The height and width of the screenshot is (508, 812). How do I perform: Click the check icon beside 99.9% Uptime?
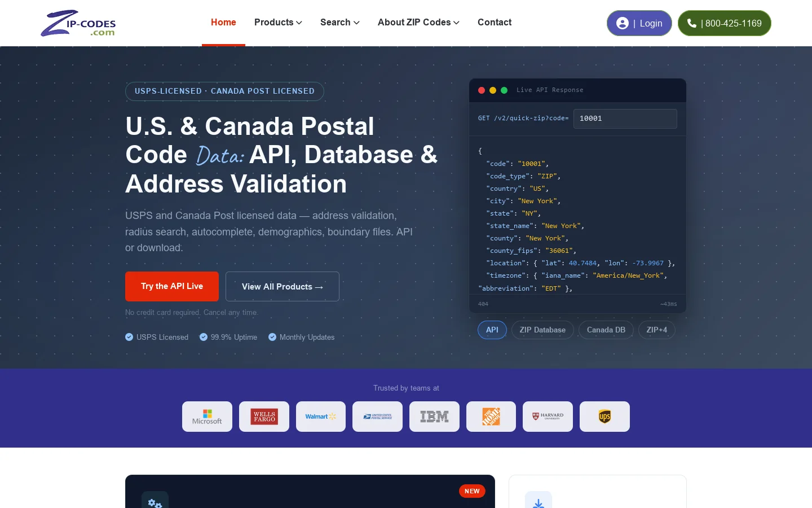coord(204,337)
